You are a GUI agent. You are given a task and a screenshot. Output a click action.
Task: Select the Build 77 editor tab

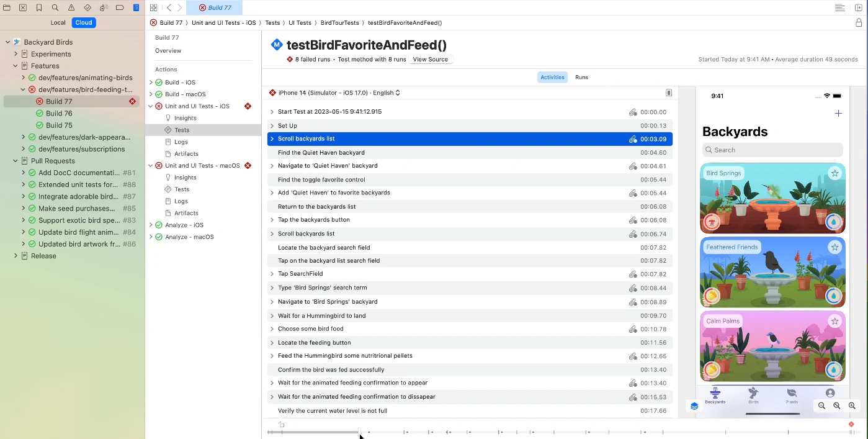coord(215,7)
